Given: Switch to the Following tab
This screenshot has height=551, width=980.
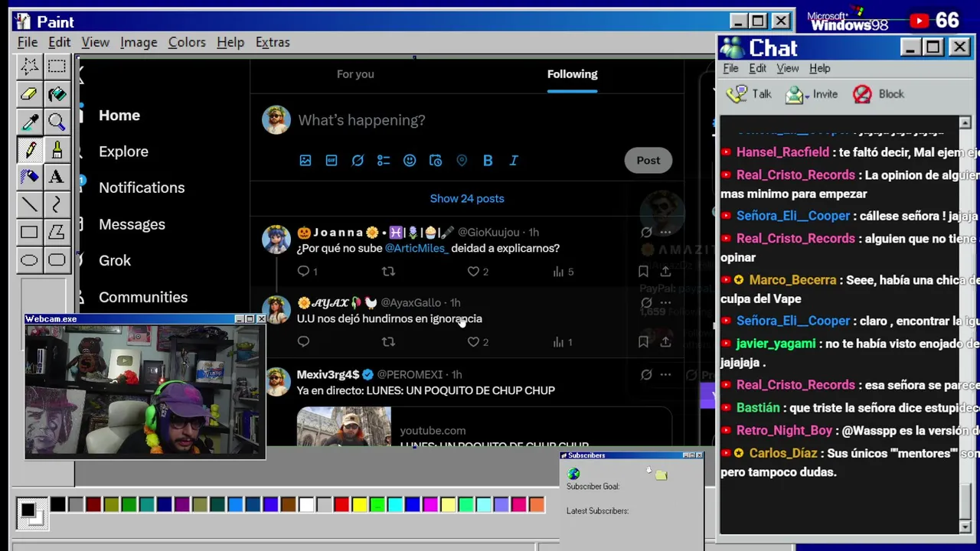Looking at the screenshot, I should tap(572, 74).
